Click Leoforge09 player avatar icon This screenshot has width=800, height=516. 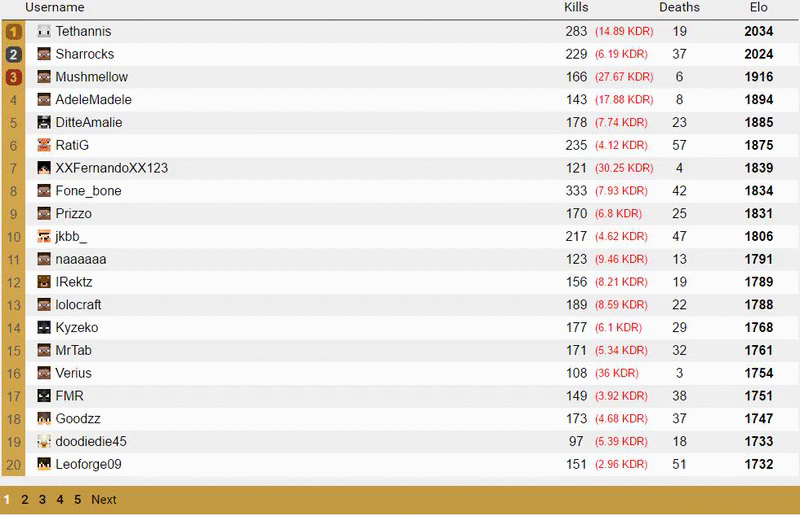44,464
